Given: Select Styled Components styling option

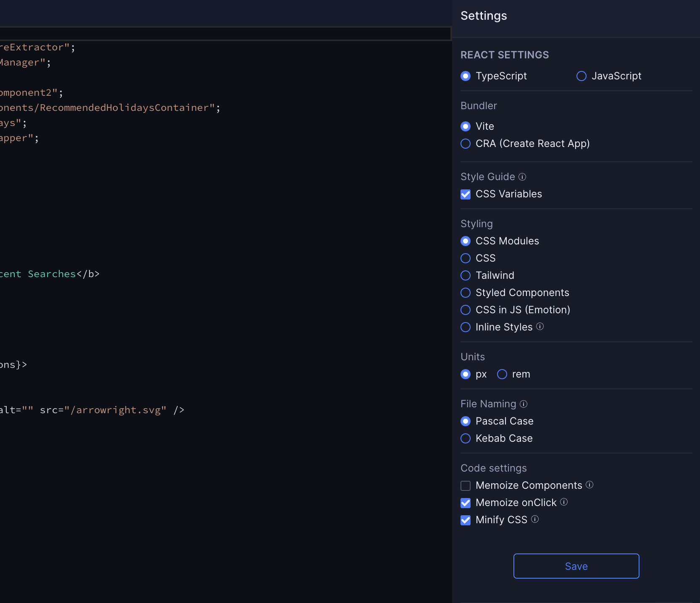Looking at the screenshot, I should (x=465, y=293).
